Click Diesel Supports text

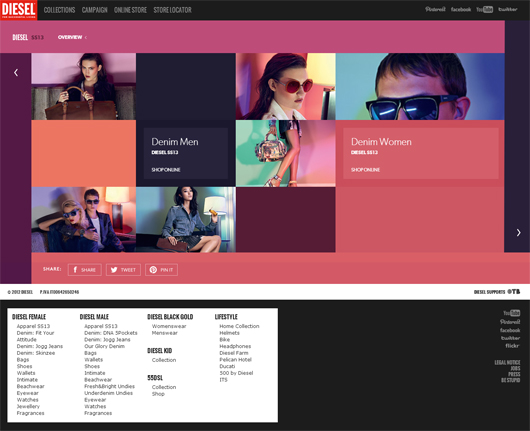pyautogui.click(x=489, y=292)
